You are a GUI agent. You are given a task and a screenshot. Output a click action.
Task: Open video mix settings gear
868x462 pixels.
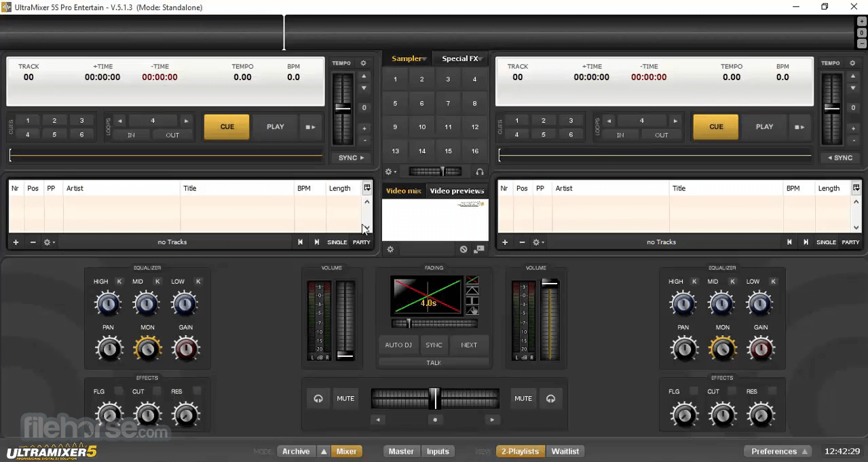click(390, 250)
